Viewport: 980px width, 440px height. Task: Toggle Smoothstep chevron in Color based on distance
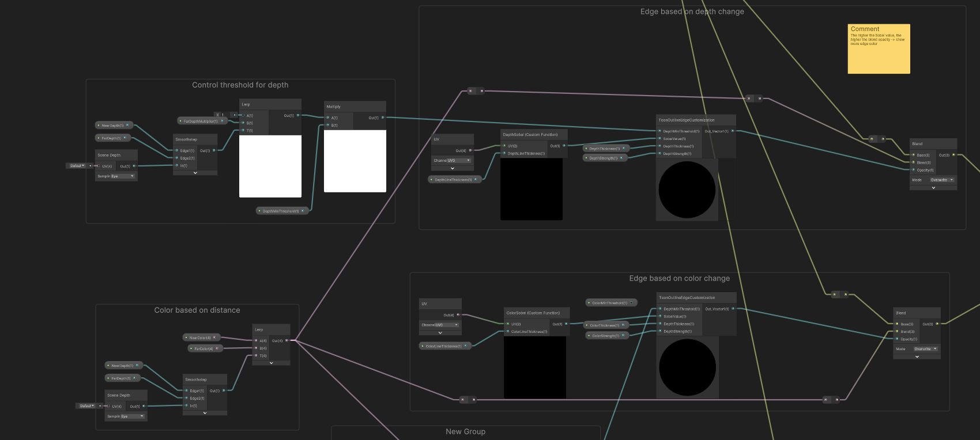pyautogui.click(x=205, y=413)
